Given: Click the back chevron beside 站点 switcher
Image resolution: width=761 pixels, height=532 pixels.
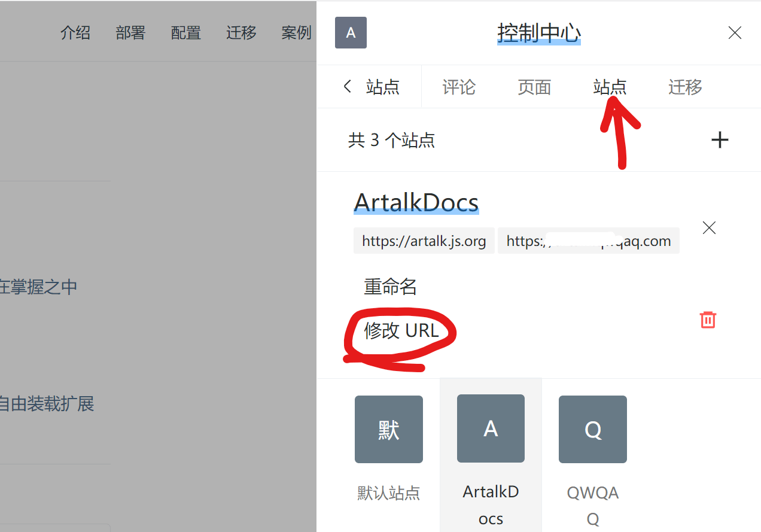Looking at the screenshot, I should click(x=348, y=87).
